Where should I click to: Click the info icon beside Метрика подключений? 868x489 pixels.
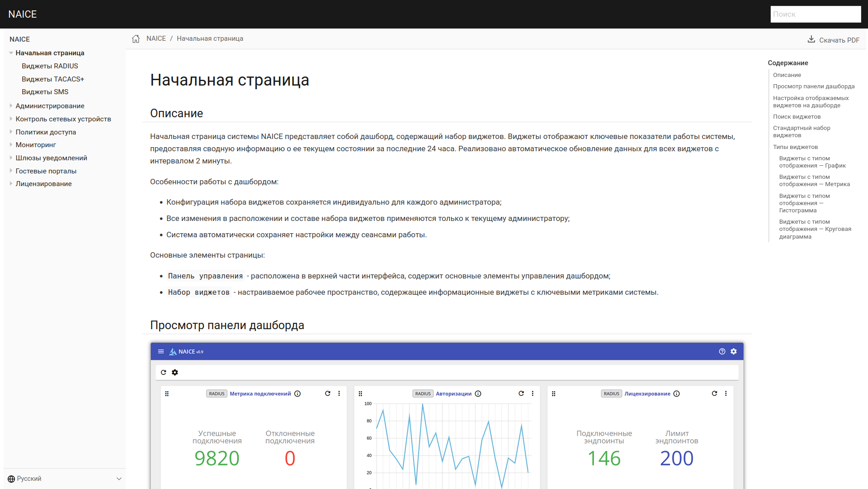(x=297, y=393)
